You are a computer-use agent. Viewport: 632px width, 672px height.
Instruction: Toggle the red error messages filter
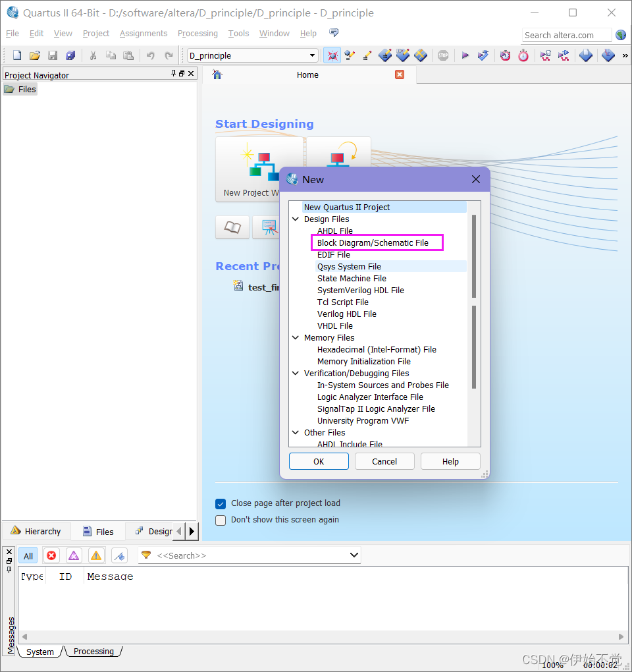point(51,556)
